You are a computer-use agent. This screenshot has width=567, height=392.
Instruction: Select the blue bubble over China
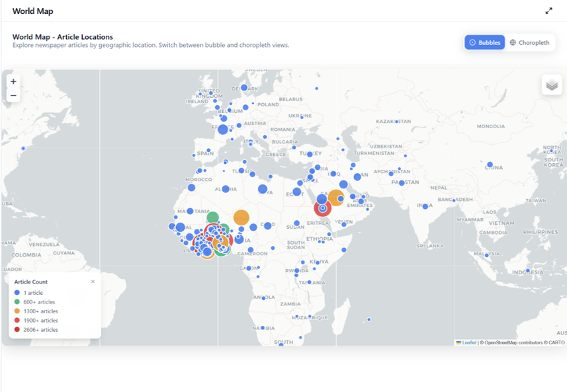490,165
